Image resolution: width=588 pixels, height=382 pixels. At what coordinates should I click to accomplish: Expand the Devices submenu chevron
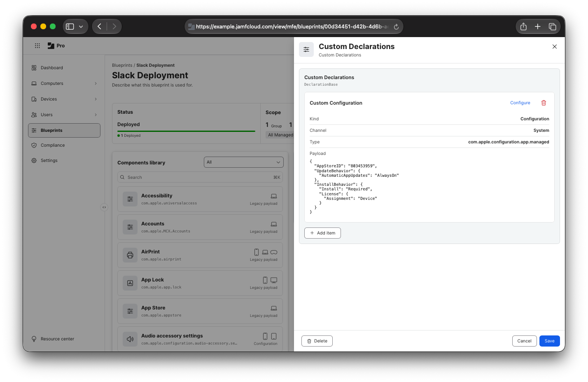(96, 99)
